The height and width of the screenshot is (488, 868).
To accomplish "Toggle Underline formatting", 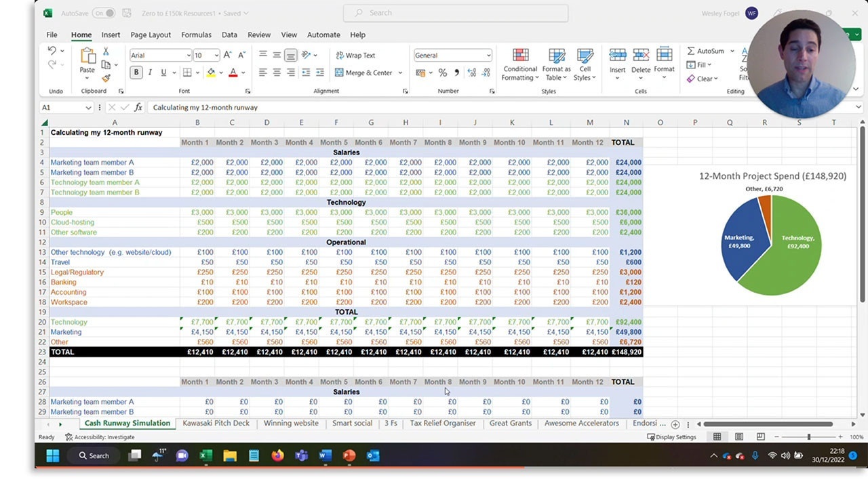I will 163,73.
